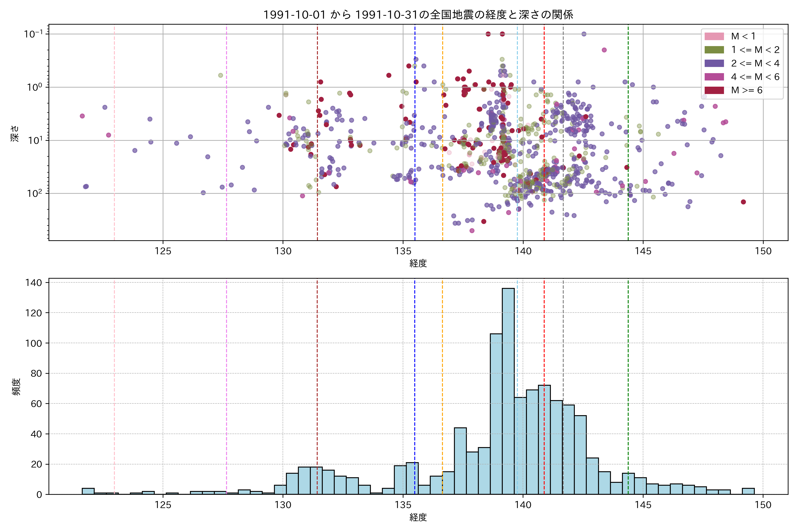Click the 10⁻¹ tick label on the depth axis
798x532 pixels.
(33, 34)
